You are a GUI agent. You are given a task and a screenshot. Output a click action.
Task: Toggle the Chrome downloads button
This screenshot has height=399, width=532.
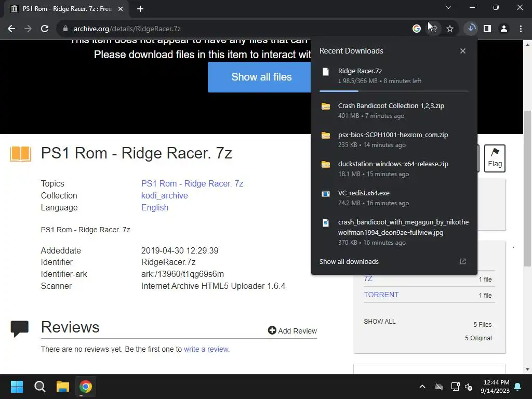tap(471, 28)
